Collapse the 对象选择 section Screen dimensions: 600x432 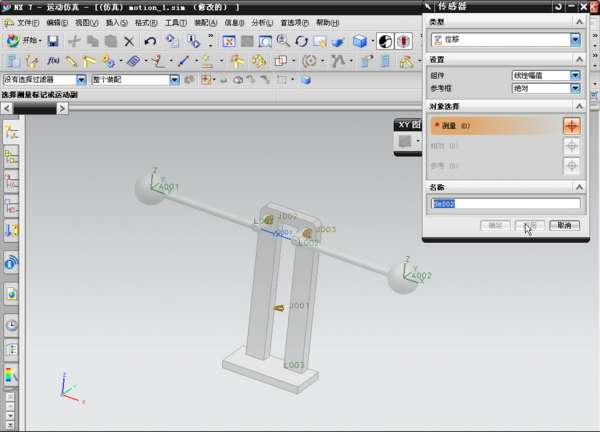579,106
